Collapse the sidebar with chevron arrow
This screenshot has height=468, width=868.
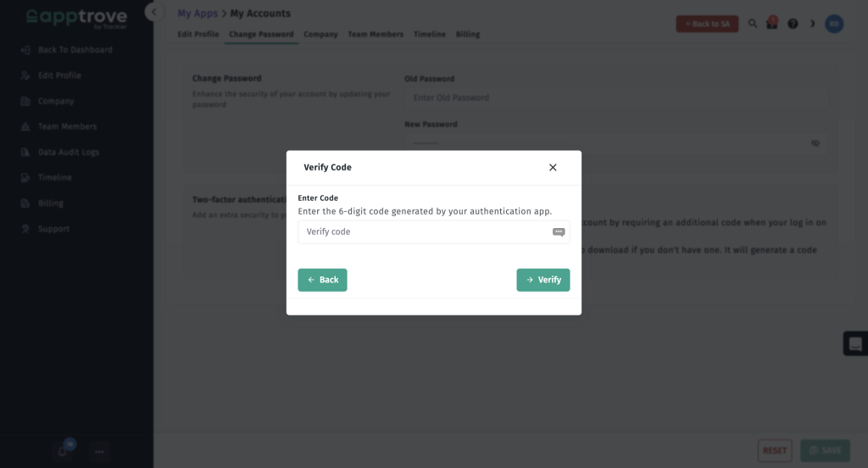click(154, 12)
